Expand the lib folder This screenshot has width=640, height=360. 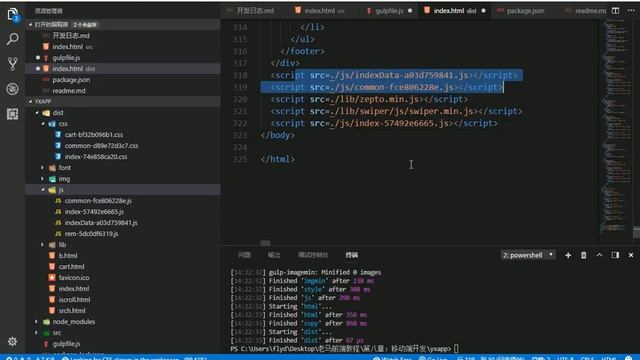[x=42, y=244]
